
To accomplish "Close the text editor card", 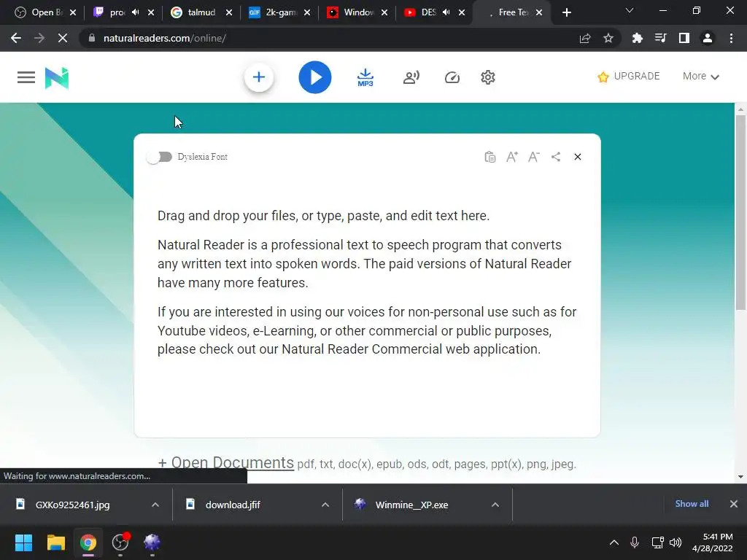I will pos(578,157).
